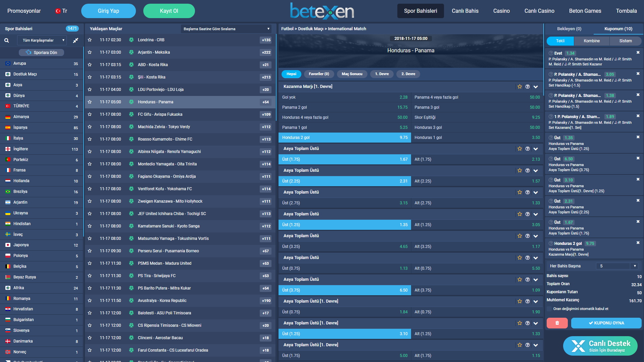Open Canlı Casino from top menu
The height and width of the screenshot is (362, 644).
tap(539, 11)
